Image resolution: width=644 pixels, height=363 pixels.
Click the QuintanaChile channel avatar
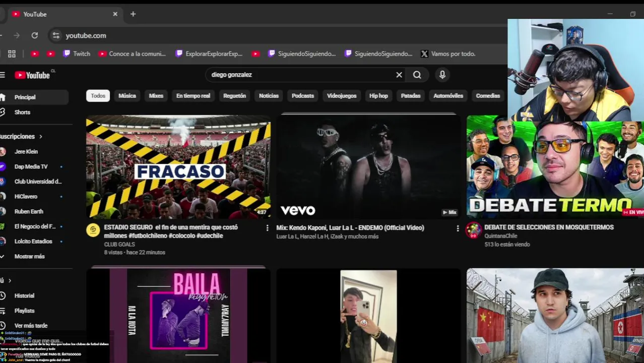(x=473, y=230)
